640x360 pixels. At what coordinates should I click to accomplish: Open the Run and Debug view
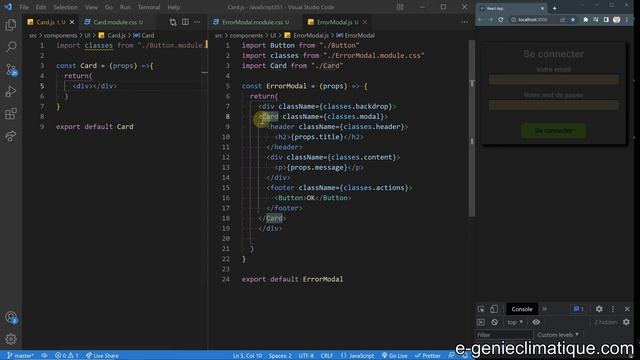pos(11,91)
